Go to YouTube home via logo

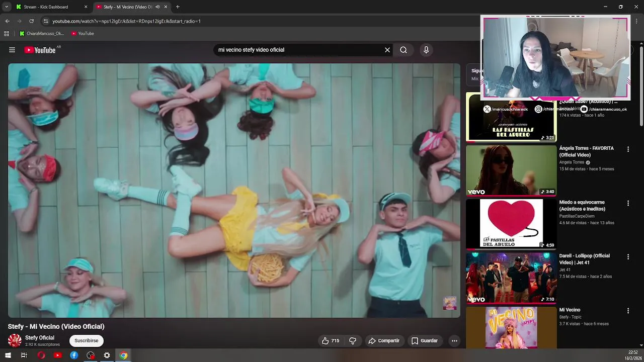[x=40, y=50]
